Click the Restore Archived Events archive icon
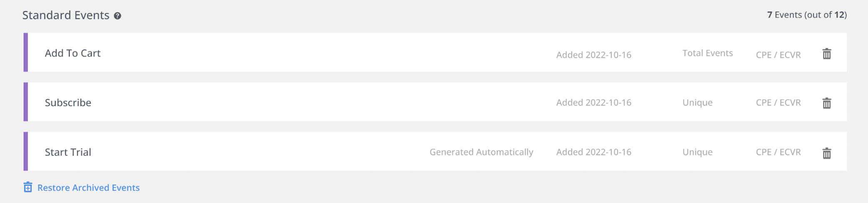868x203 pixels. (x=28, y=187)
